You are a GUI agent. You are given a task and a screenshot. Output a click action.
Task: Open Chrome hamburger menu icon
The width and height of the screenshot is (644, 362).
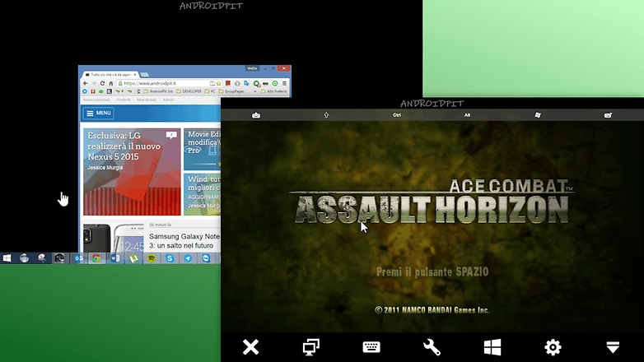(x=284, y=83)
